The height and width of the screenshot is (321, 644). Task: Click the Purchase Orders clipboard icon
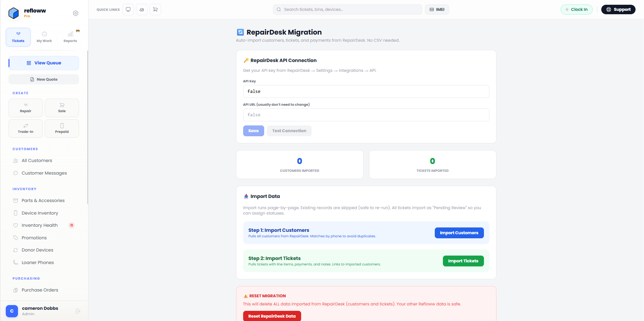16,290
